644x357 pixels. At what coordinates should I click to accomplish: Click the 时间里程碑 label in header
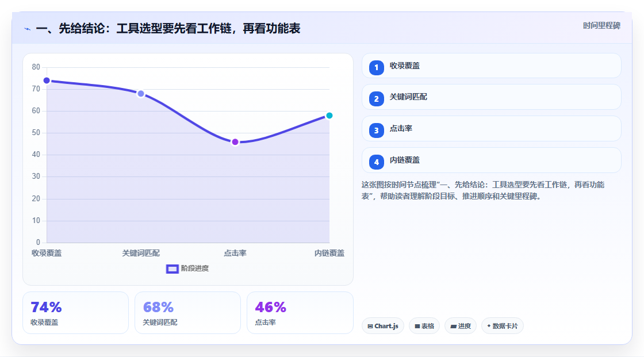click(x=601, y=25)
